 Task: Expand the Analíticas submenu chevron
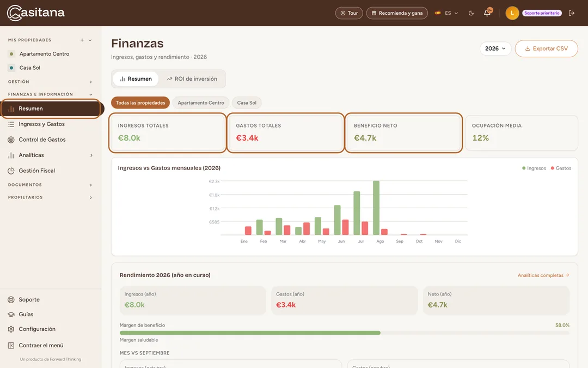(x=91, y=155)
